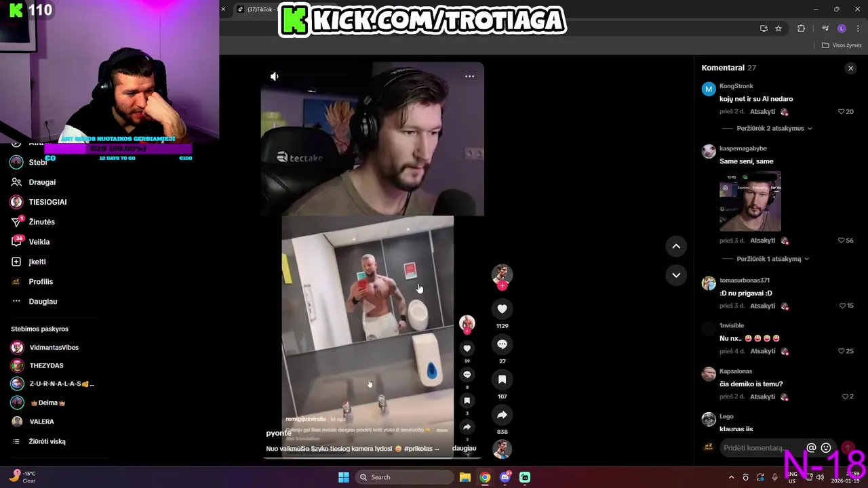Insert a mention with the @ icon

click(x=811, y=448)
